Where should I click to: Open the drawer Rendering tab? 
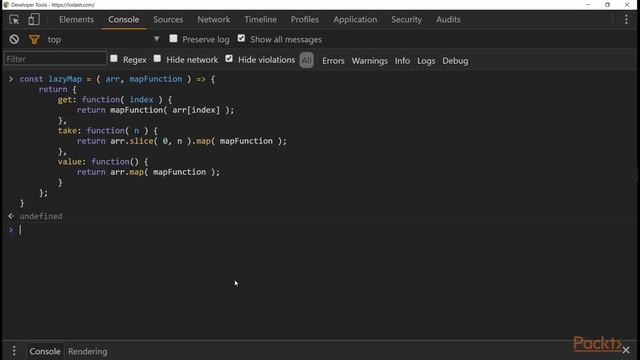point(88,351)
